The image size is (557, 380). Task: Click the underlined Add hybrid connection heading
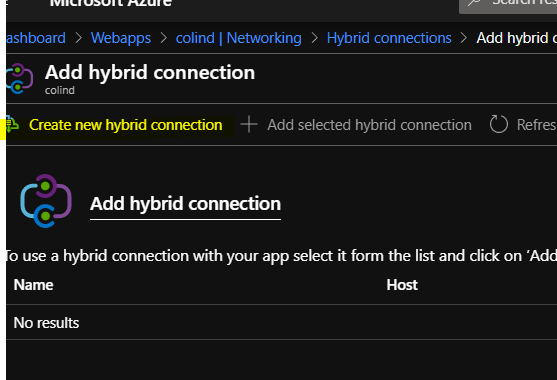185,204
